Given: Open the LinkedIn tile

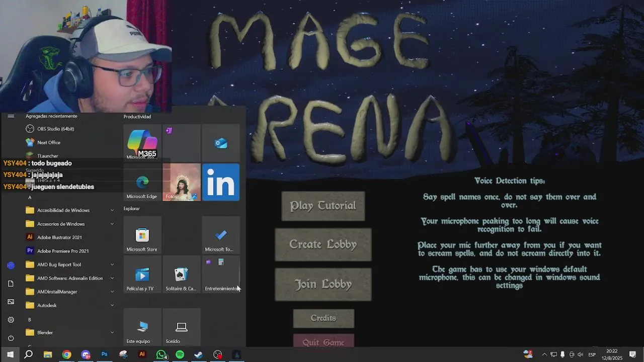Looking at the screenshot, I should click(221, 183).
